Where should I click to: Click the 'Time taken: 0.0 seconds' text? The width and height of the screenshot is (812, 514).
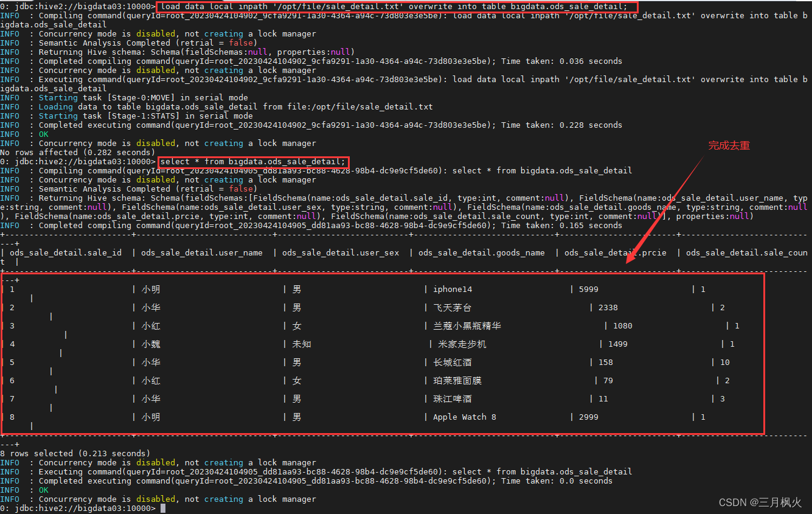557,481
